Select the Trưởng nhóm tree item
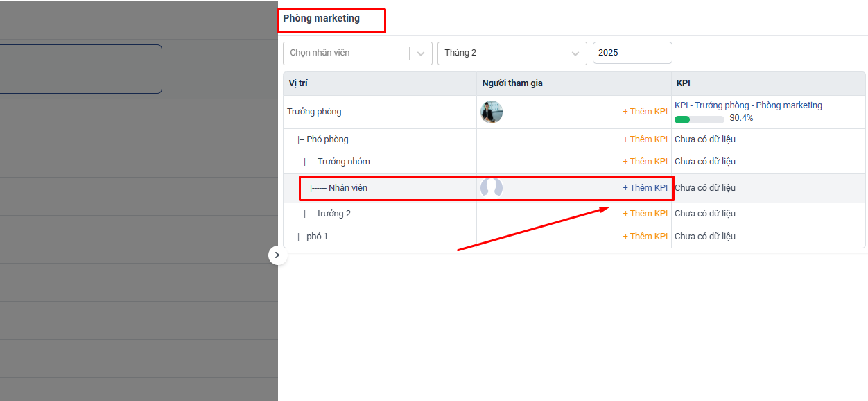This screenshot has width=868, height=401. (x=343, y=162)
